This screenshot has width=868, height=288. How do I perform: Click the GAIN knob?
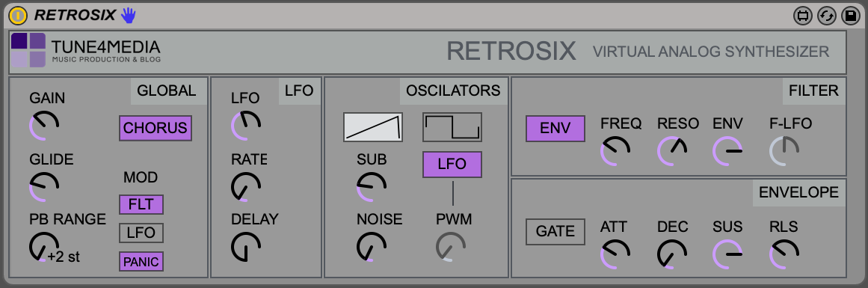point(44,125)
